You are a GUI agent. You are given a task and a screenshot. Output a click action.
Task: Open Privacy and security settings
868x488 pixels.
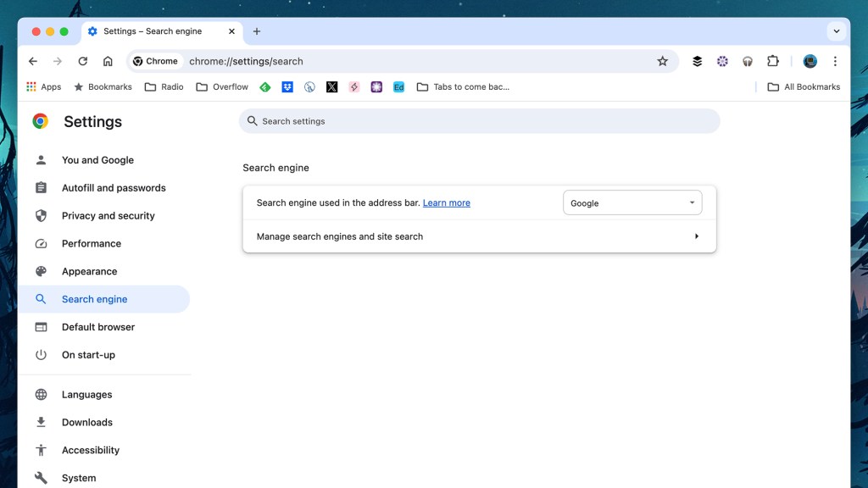click(x=108, y=216)
